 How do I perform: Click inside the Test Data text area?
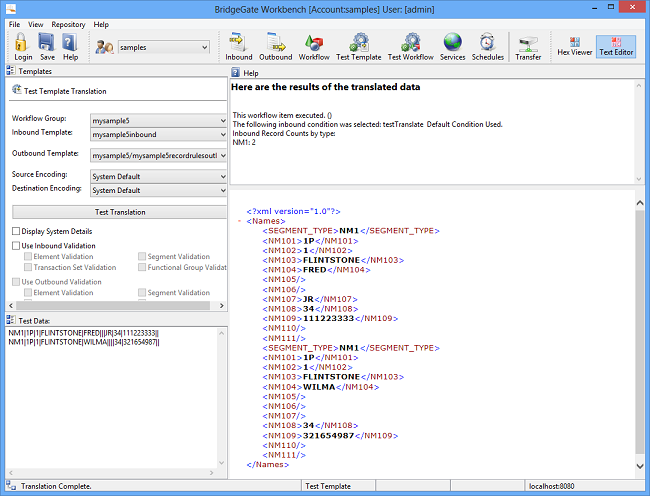[x=112, y=398]
